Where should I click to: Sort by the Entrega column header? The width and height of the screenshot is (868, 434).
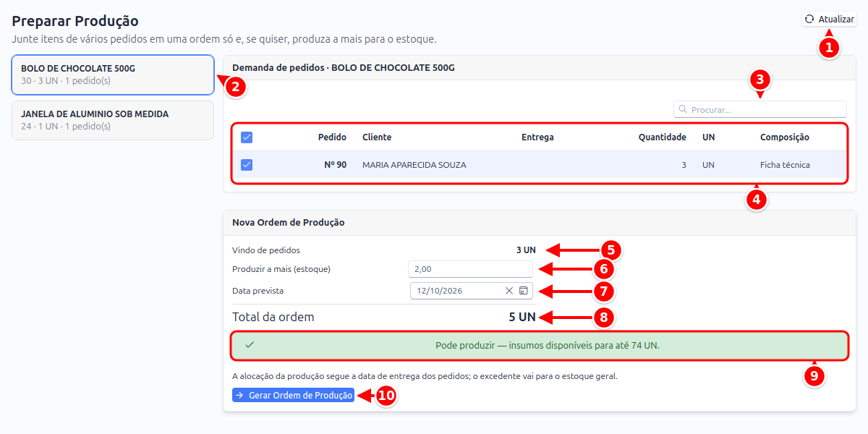[537, 137]
